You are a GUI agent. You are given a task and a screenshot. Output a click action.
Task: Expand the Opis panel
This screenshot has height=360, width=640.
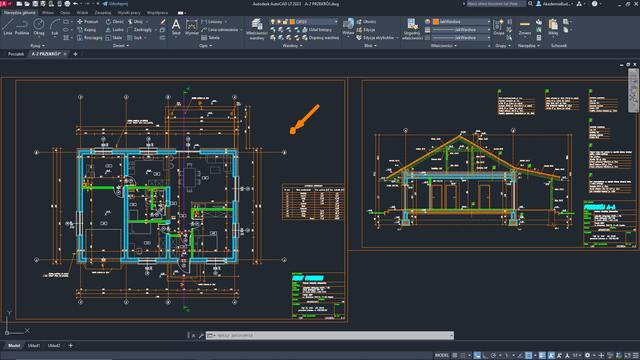click(206, 46)
